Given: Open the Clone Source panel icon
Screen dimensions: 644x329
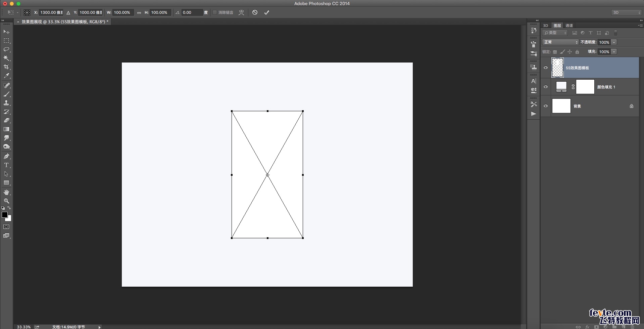Looking at the screenshot, I should click(x=534, y=67).
